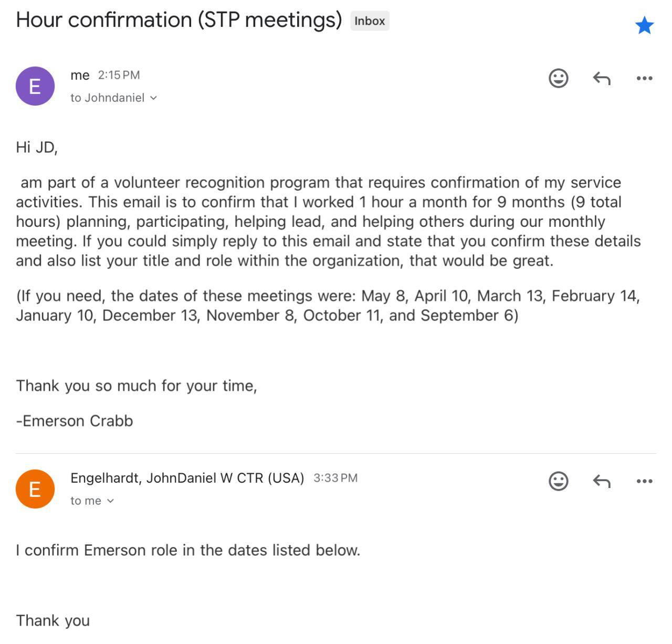Image resolution: width=672 pixels, height=644 pixels.
Task: Click the orange E avatar for Engelhardt
Action: [35, 489]
